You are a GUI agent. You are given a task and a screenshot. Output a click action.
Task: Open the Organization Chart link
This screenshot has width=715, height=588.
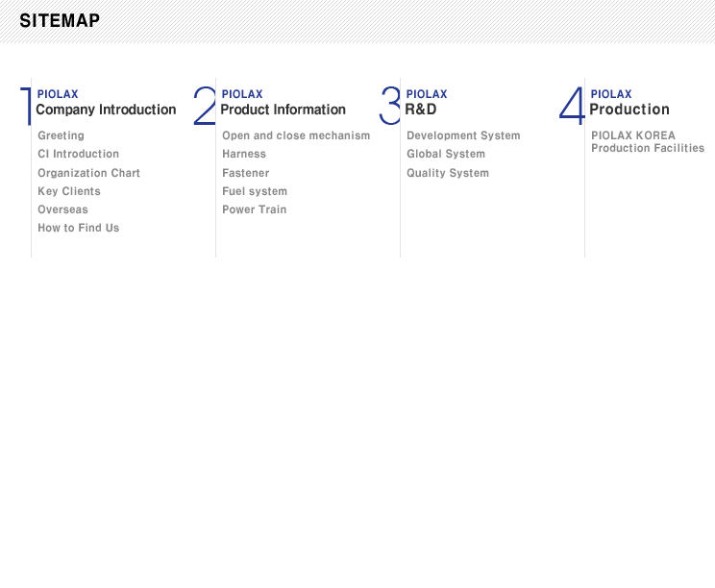pos(88,173)
